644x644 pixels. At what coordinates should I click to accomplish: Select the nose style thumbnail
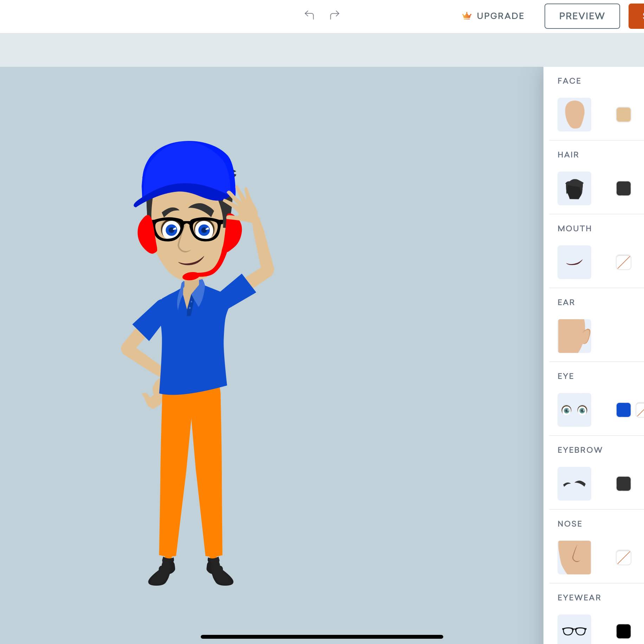[x=574, y=558]
